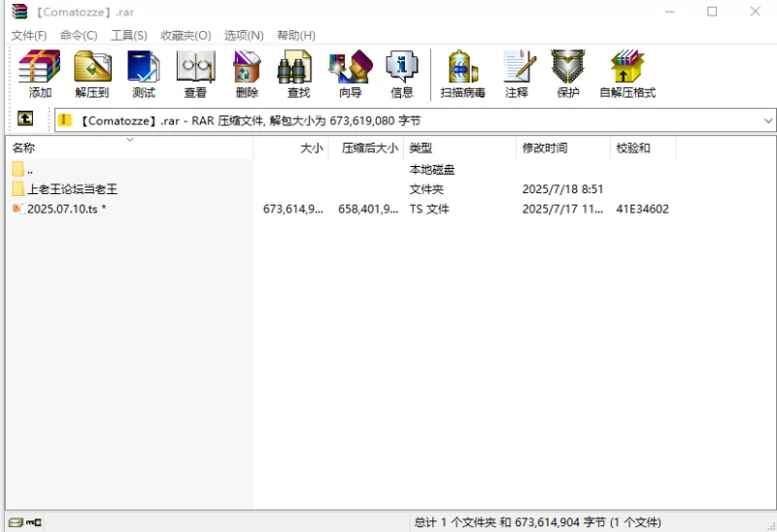Image resolution: width=777 pixels, height=532 pixels.
Task: Select the 上老王论坛当老王 folder icon
Action: tap(17, 188)
